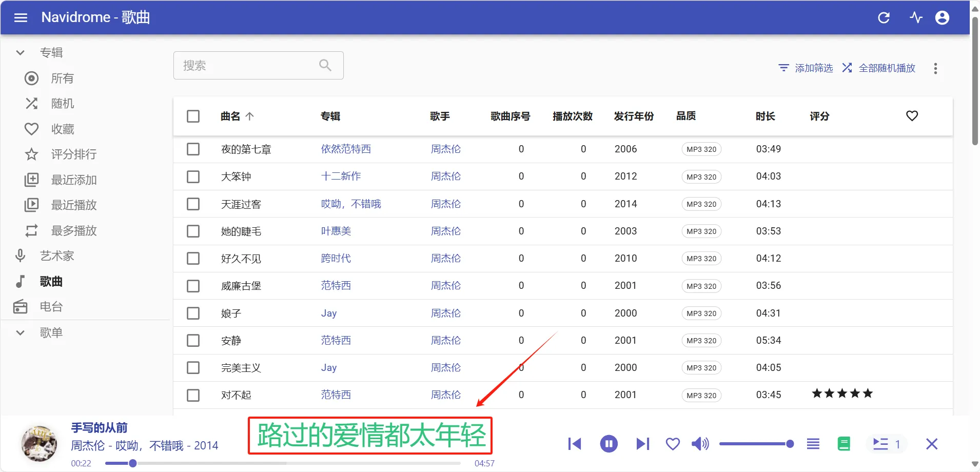Sort by 专辑 column header

click(x=330, y=116)
